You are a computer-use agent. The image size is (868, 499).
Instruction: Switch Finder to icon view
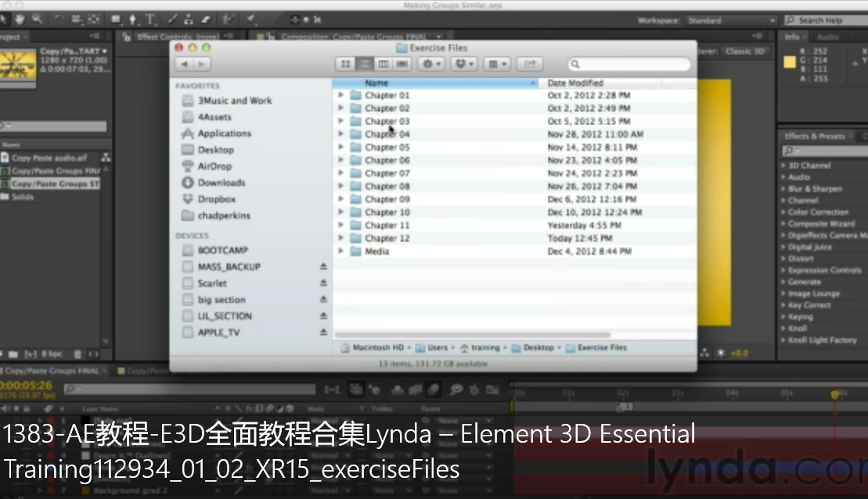point(345,64)
